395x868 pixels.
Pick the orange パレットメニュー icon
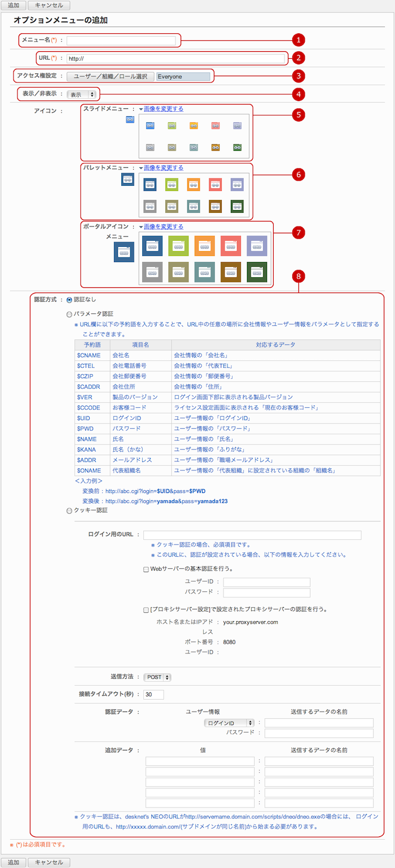[194, 185]
